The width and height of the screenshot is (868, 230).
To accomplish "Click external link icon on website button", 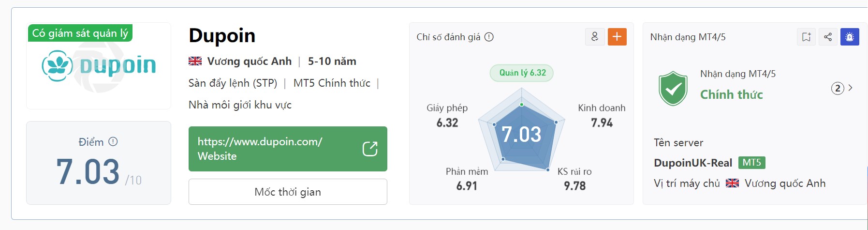I will coord(370,149).
